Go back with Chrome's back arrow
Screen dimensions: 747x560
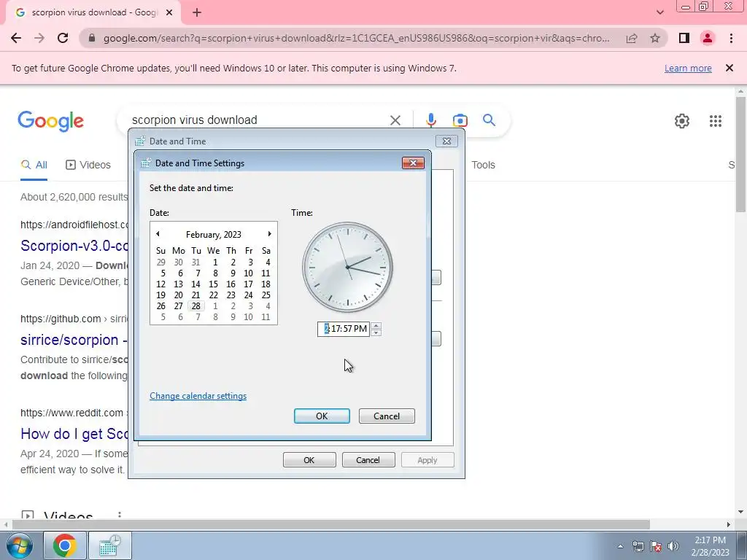point(16,38)
